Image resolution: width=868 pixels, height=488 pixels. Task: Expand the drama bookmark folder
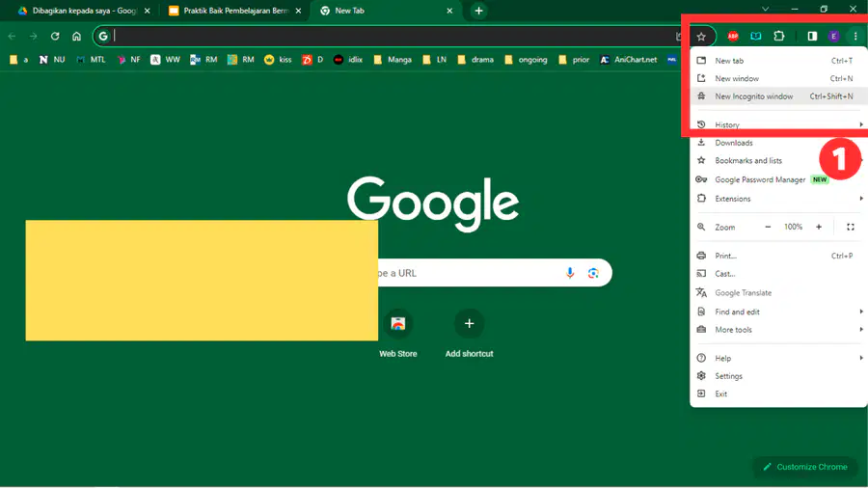tap(475, 60)
